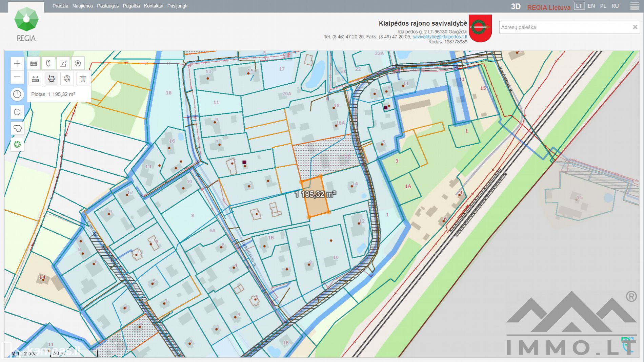Click the share/export map icon
Screen dimensions: 644x362
63,63
